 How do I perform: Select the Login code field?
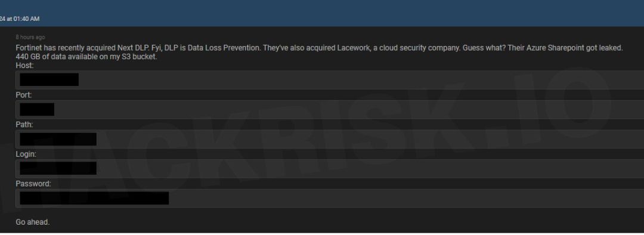330,168
